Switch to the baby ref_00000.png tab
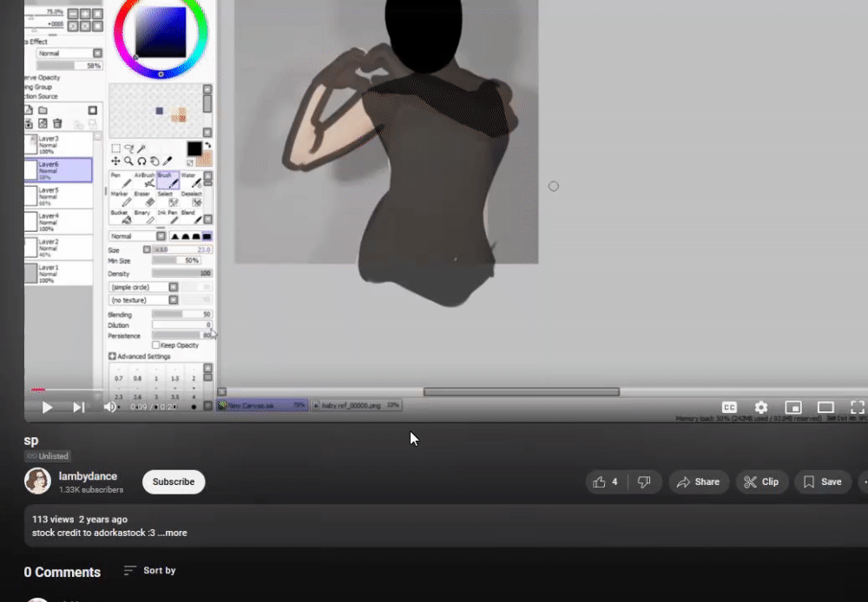 [x=356, y=406]
